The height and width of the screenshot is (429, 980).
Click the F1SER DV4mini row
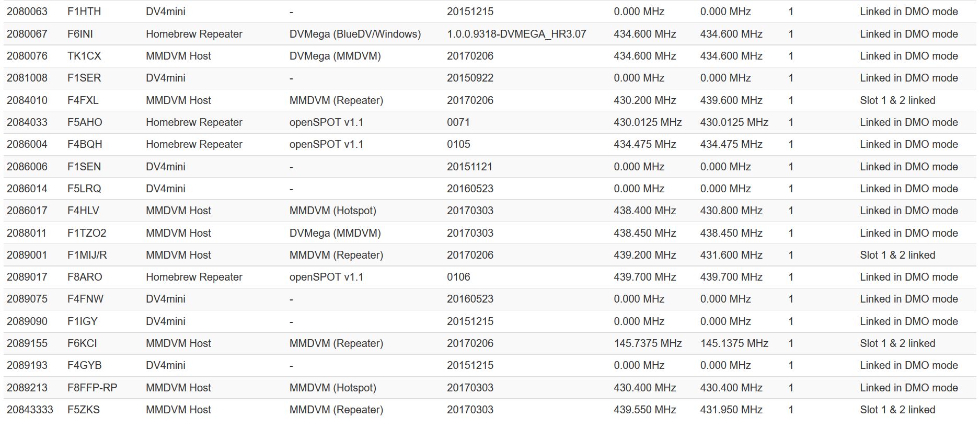tap(490, 78)
